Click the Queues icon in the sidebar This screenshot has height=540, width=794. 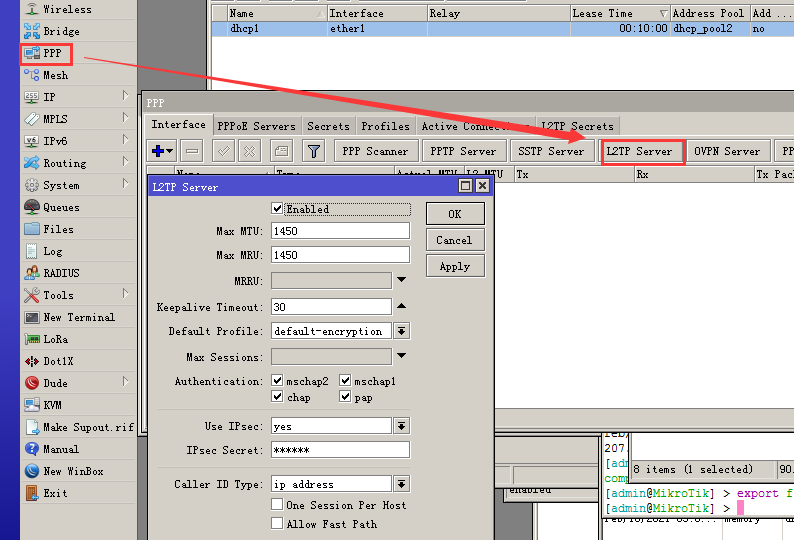tap(31, 207)
